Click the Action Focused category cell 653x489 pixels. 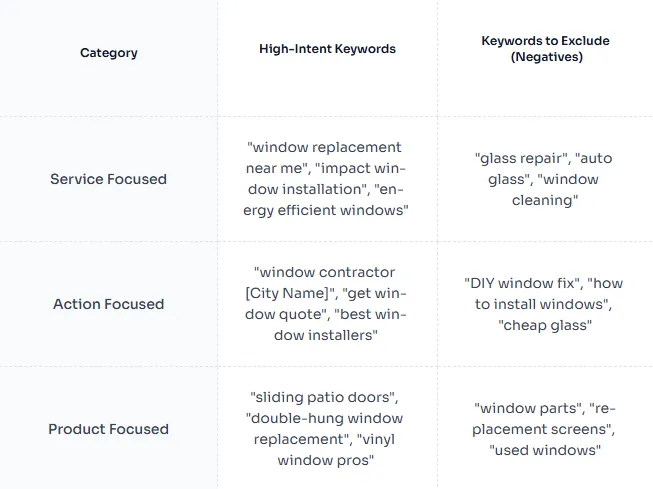click(x=109, y=304)
